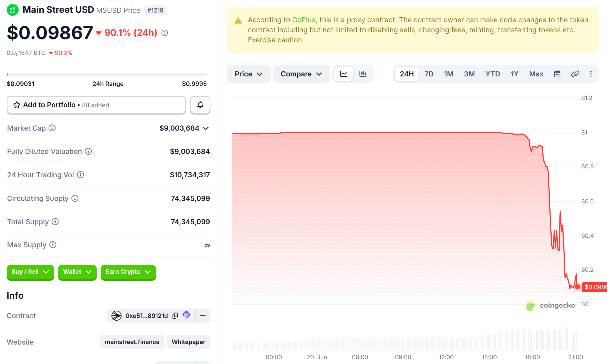Open the Earn Crypto dropdown
This screenshot has width=610, height=364.
pyautogui.click(x=128, y=272)
